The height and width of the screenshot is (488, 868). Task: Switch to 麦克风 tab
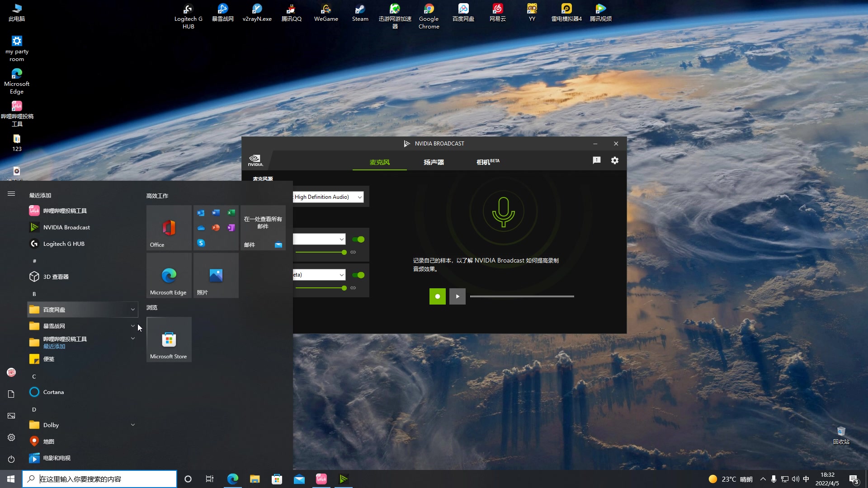coord(379,162)
